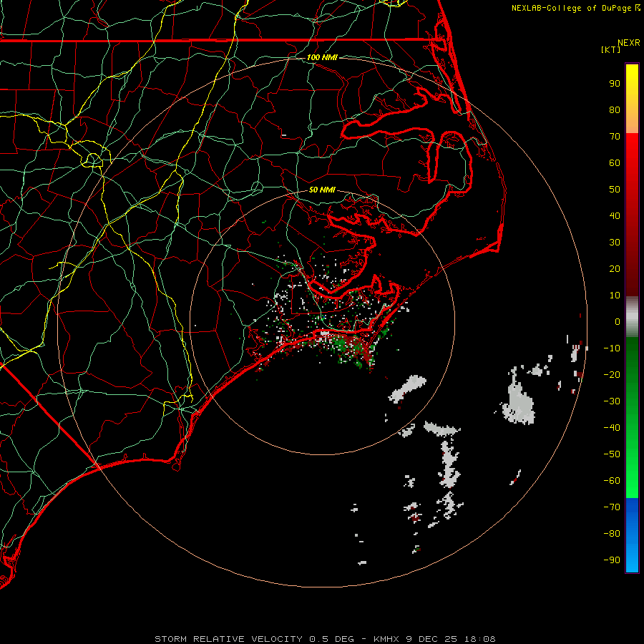Click the -20 legend value

[x=612, y=375]
